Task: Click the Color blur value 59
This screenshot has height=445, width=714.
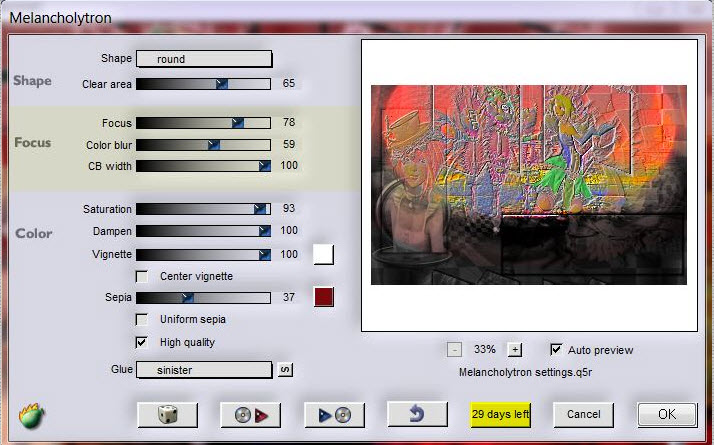Action: (289, 144)
